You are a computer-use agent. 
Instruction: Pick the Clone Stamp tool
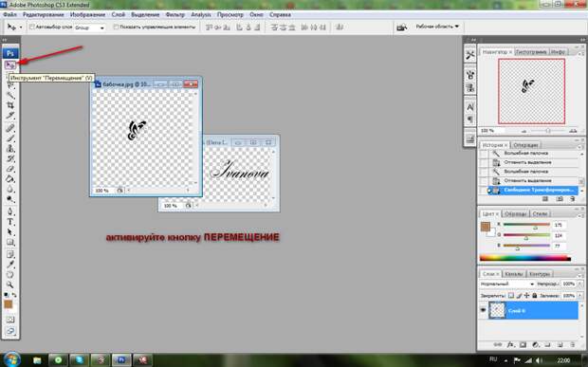10,149
